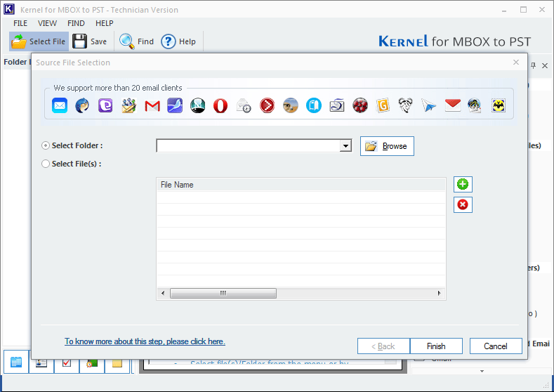This screenshot has height=392, width=554.
Task: Click the File Name column header
Action: pyautogui.click(x=301, y=185)
